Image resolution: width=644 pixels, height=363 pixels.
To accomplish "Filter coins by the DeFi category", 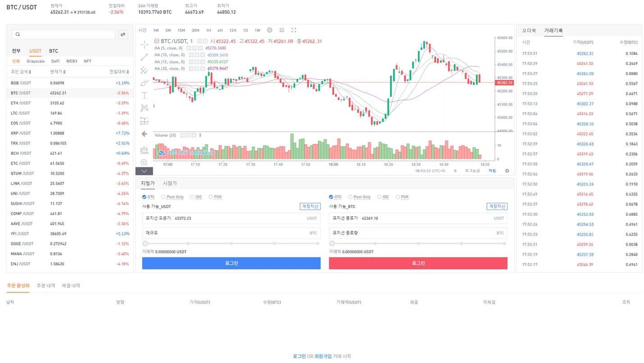I will tap(55, 61).
